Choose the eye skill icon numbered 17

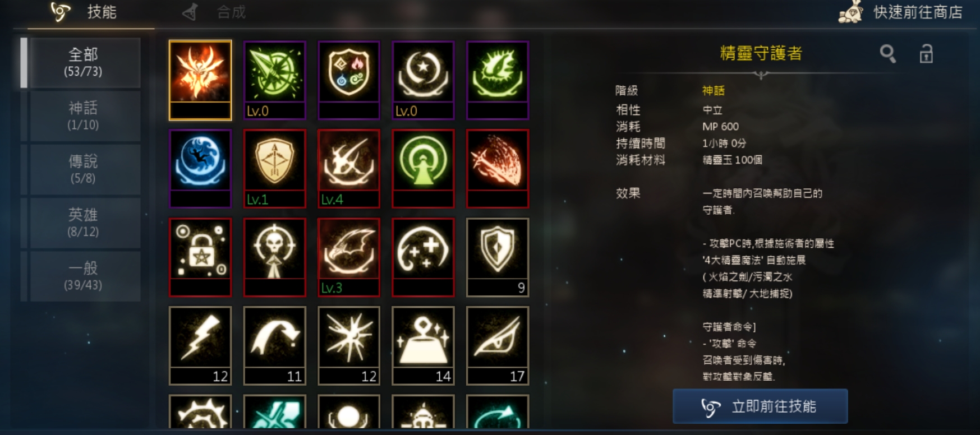coord(498,345)
